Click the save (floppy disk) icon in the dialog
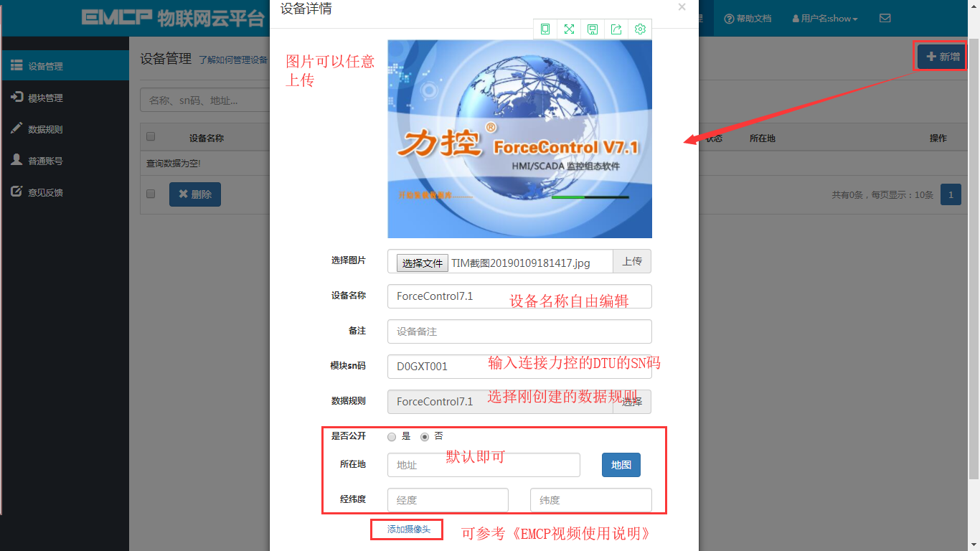Viewport: 980px width, 551px height. [593, 29]
